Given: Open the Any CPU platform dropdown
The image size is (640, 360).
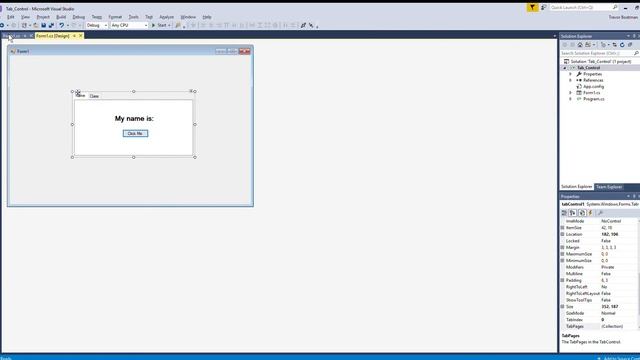Looking at the screenshot, I should pos(129,25).
